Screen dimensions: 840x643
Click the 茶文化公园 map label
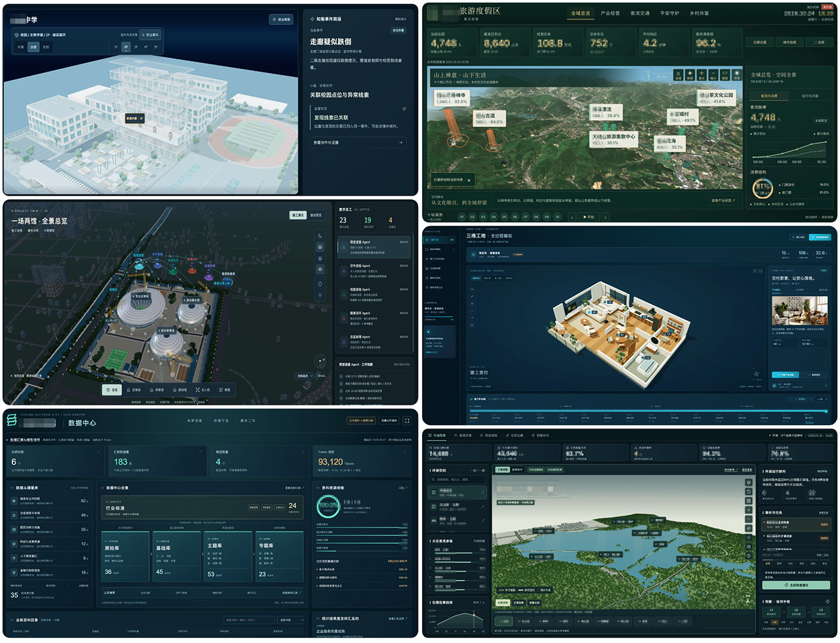click(718, 98)
